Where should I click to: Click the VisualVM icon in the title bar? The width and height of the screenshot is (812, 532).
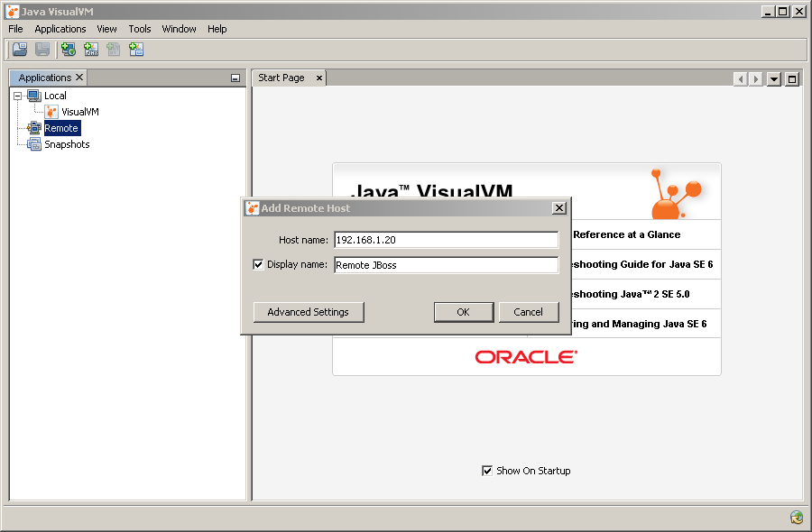(x=13, y=12)
